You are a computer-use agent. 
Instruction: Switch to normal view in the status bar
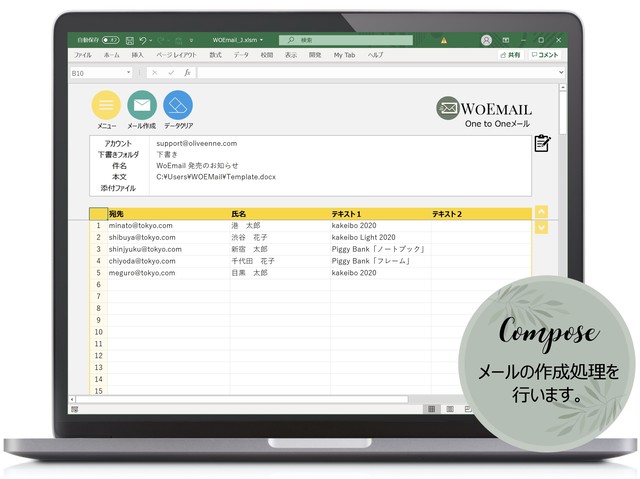tap(431, 409)
